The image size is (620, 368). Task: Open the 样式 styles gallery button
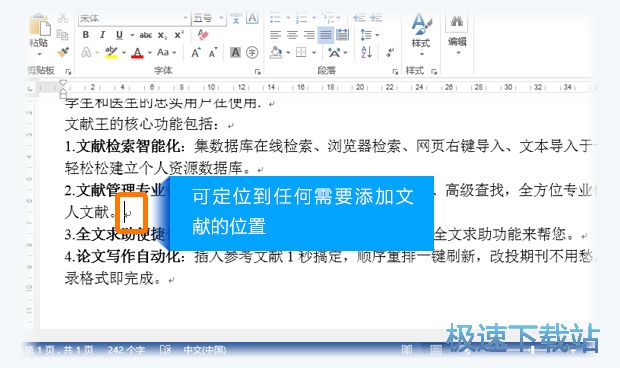pyautogui.click(x=421, y=34)
